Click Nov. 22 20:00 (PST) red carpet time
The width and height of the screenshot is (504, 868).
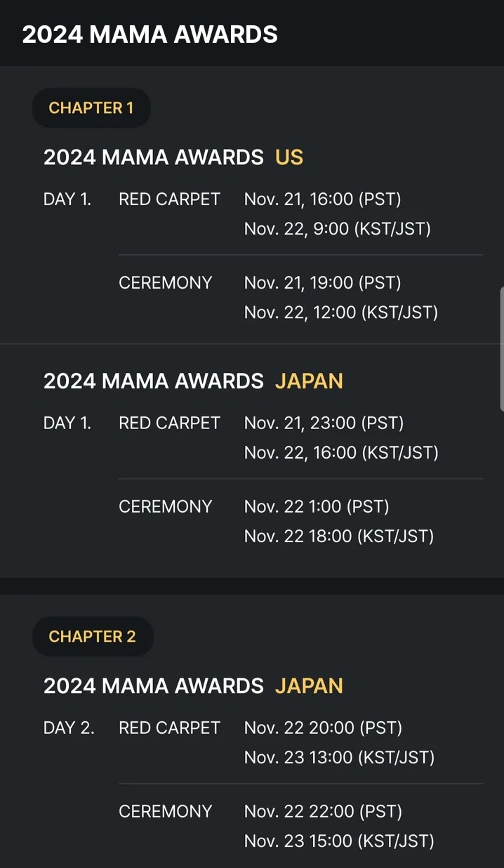pyautogui.click(x=323, y=728)
